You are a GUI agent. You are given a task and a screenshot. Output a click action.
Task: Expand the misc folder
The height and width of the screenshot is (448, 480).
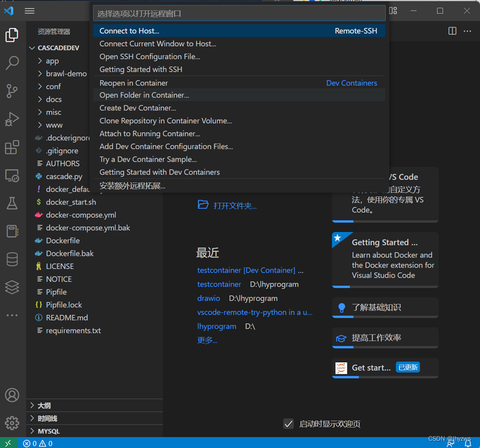[x=40, y=112]
